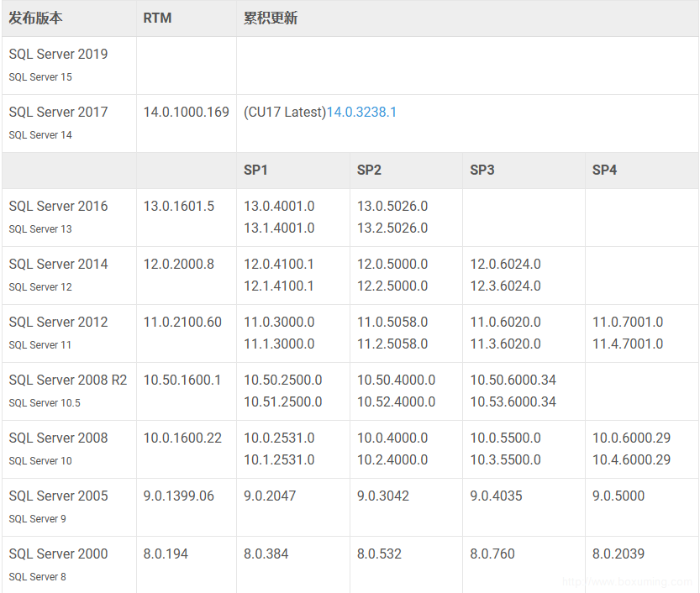Select the 发布版本 column header
This screenshot has width=700, height=593.
35,18
